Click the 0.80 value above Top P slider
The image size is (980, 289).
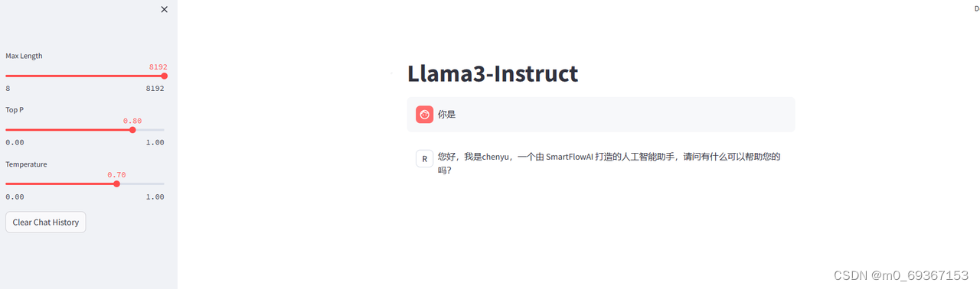[132, 121]
